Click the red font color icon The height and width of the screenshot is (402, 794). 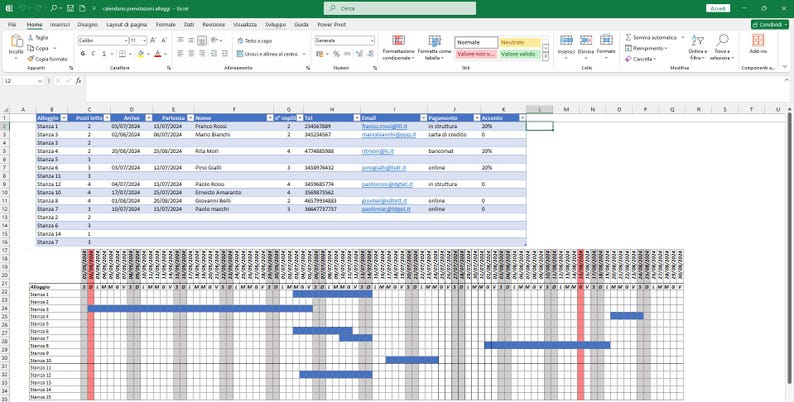tap(157, 54)
